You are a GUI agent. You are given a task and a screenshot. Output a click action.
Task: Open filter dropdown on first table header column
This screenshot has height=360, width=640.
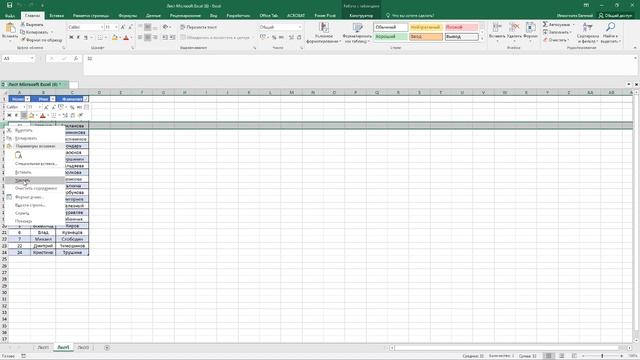[x=27, y=99]
